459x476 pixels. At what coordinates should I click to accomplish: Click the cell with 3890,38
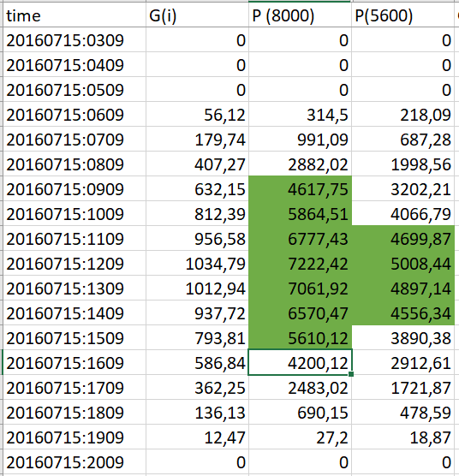tap(402, 337)
